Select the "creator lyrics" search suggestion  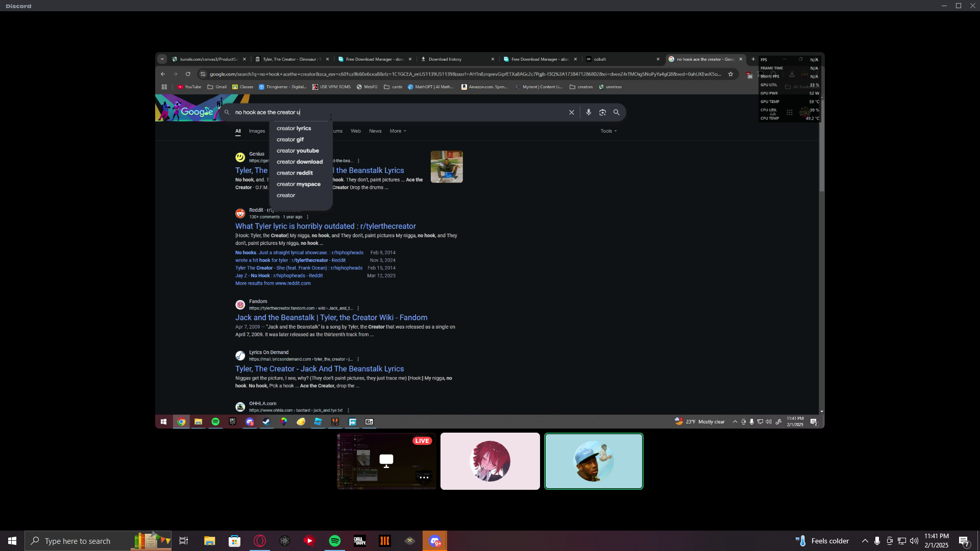pyautogui.click(x=293, y=129)
